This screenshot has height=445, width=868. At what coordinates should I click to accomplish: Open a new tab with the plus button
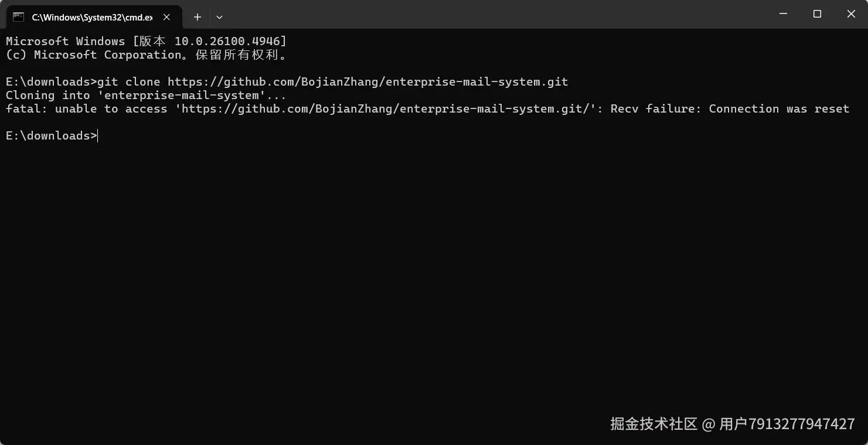198,17
